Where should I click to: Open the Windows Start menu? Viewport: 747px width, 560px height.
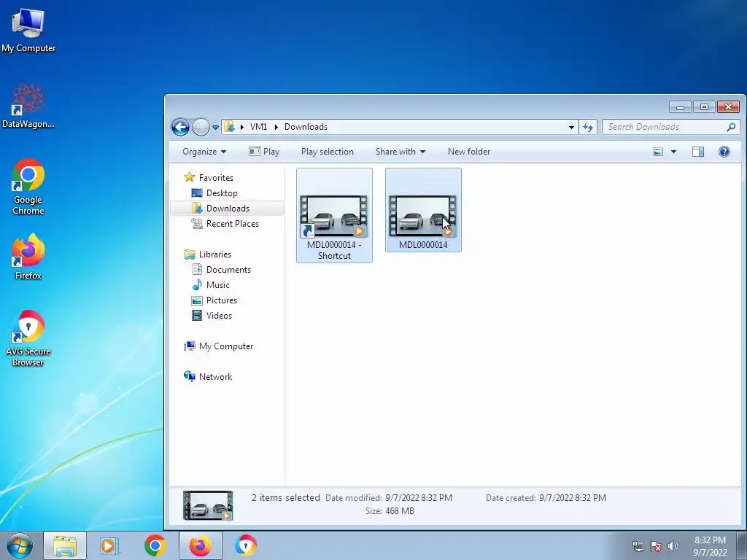20,546
